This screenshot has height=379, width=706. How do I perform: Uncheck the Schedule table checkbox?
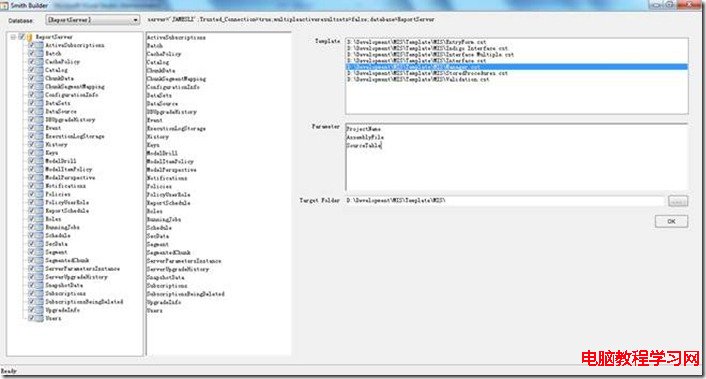pos(31,235)
